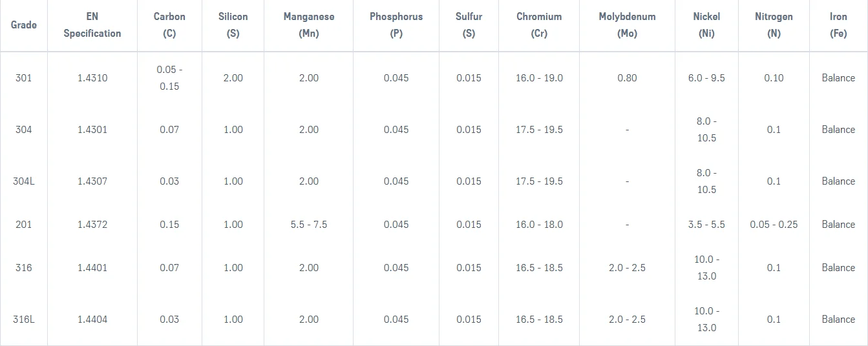868x346 pixels.
Task: Select EN specification 1.4404 cell
Action: 92,320
